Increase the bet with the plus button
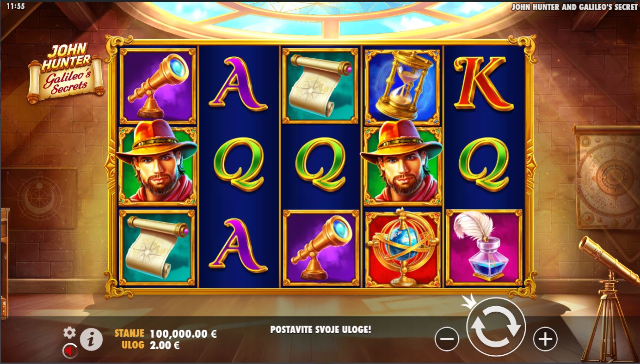Screen dimensions: 640x364 pos(545,340)
